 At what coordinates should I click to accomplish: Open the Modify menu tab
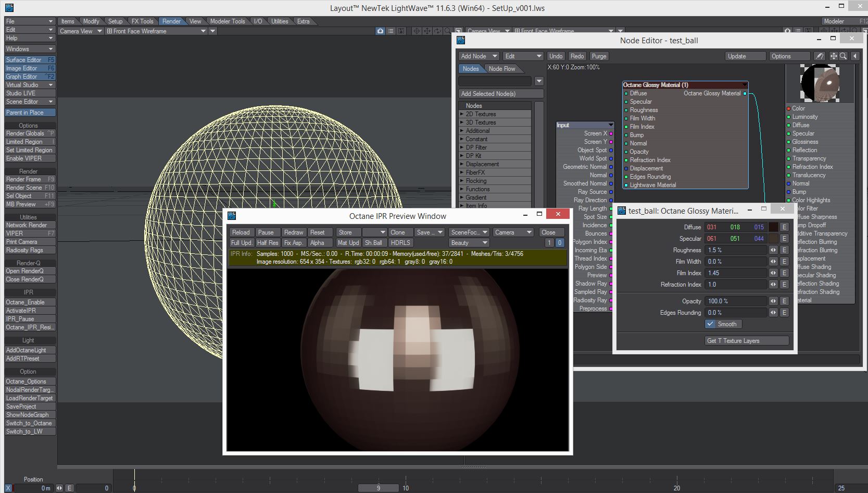pyautogui.click(x=91, y=21)
